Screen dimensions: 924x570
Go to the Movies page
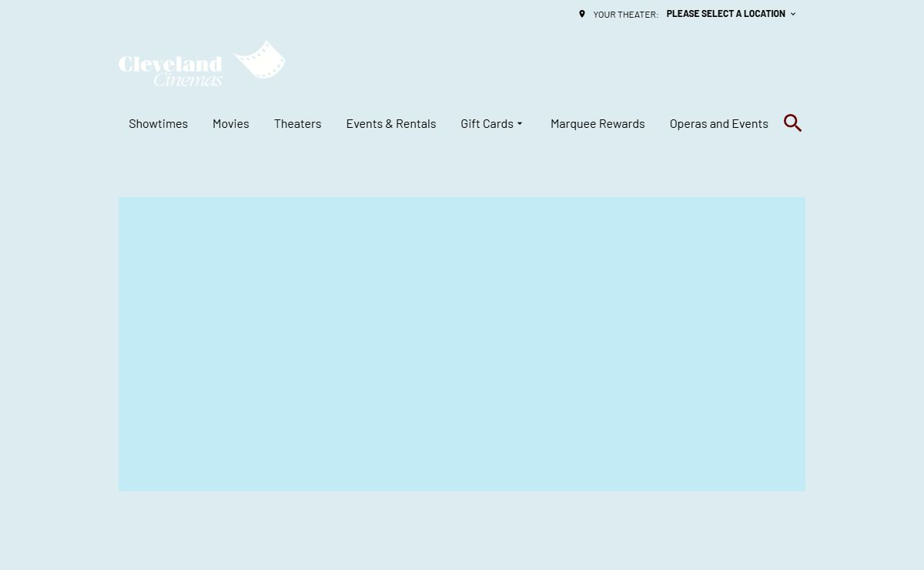click(x=231, y=123)
